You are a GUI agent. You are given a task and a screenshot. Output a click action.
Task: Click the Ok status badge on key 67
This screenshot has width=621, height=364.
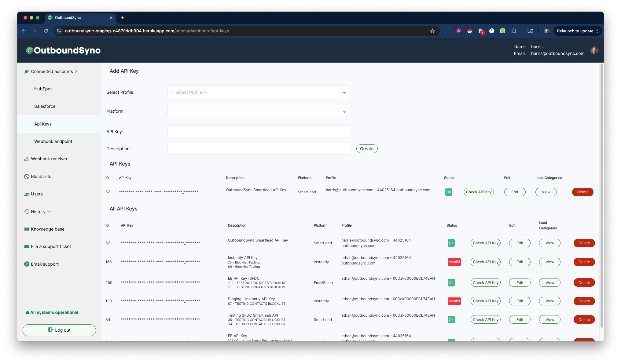[449, 192]
